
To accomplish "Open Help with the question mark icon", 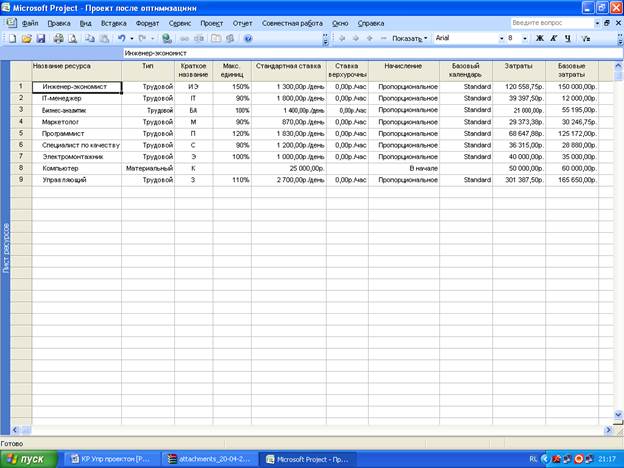I will click(x=247, y=38).
